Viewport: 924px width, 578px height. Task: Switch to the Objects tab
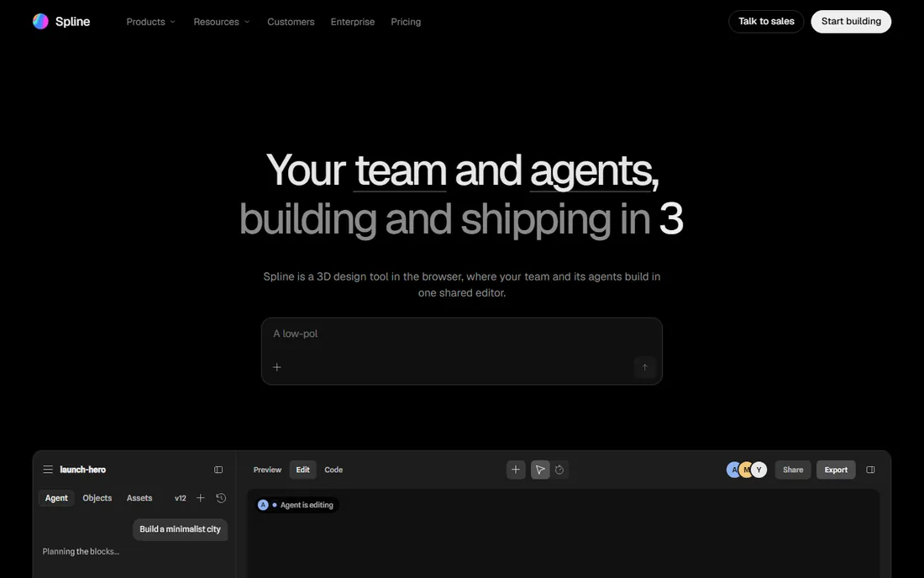[x=97, y=498]
